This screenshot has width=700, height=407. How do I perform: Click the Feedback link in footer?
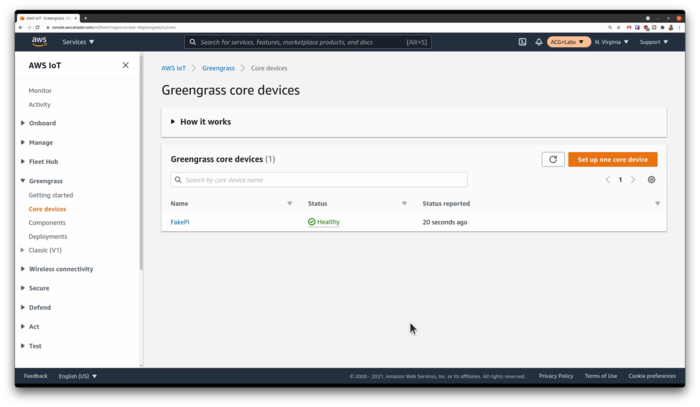tap(36, 376)
